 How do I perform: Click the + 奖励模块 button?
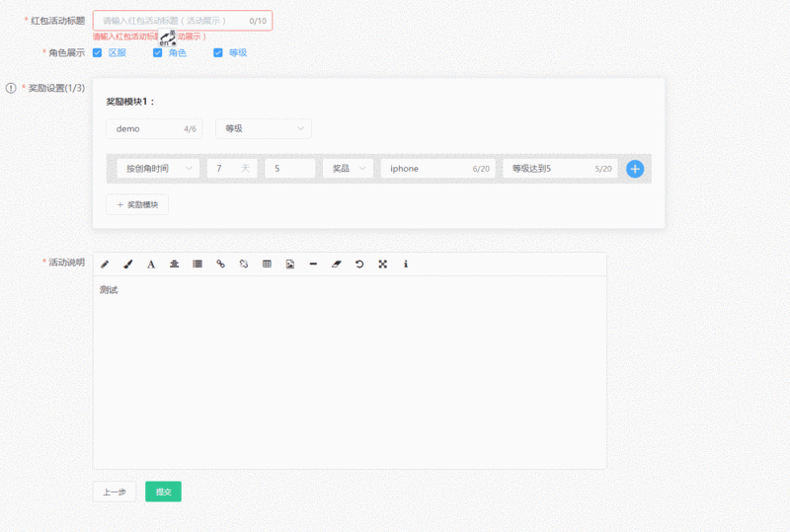point(137,204)
